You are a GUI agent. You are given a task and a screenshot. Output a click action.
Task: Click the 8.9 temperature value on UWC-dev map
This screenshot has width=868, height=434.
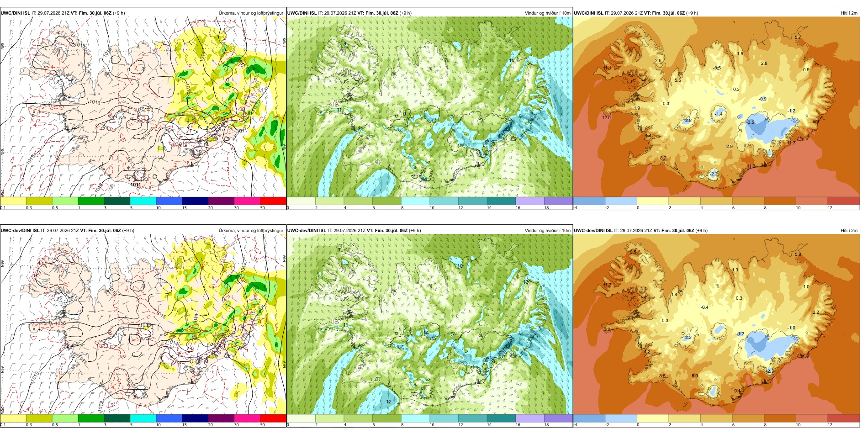click(x=695, y=376)
